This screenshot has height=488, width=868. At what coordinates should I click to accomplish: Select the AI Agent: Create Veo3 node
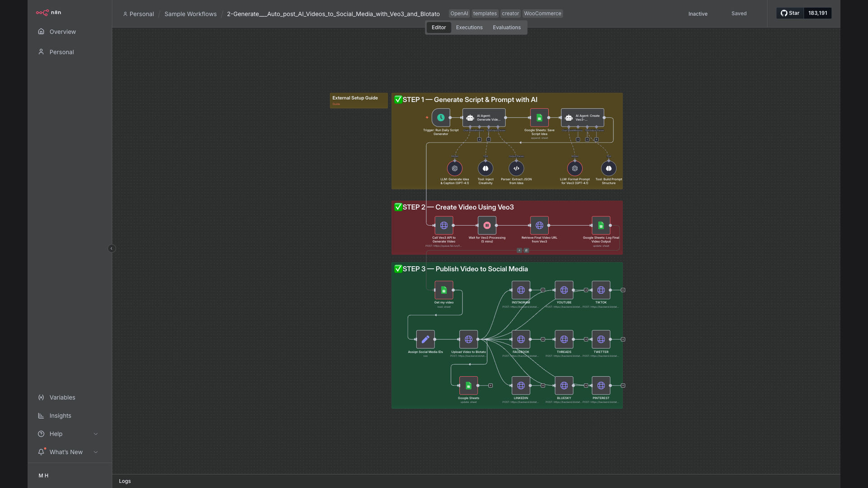583,117
